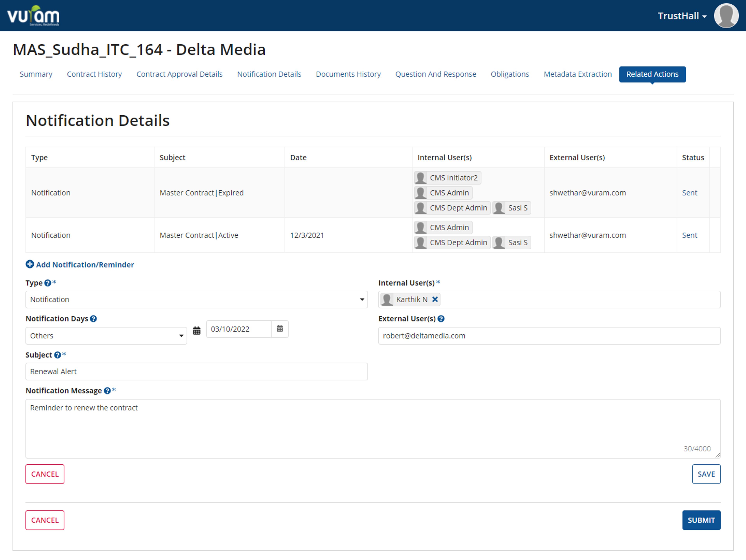Open the Metadata Extraction tab
Viewport: 746px width, 560px height.
tap(578, 74)
